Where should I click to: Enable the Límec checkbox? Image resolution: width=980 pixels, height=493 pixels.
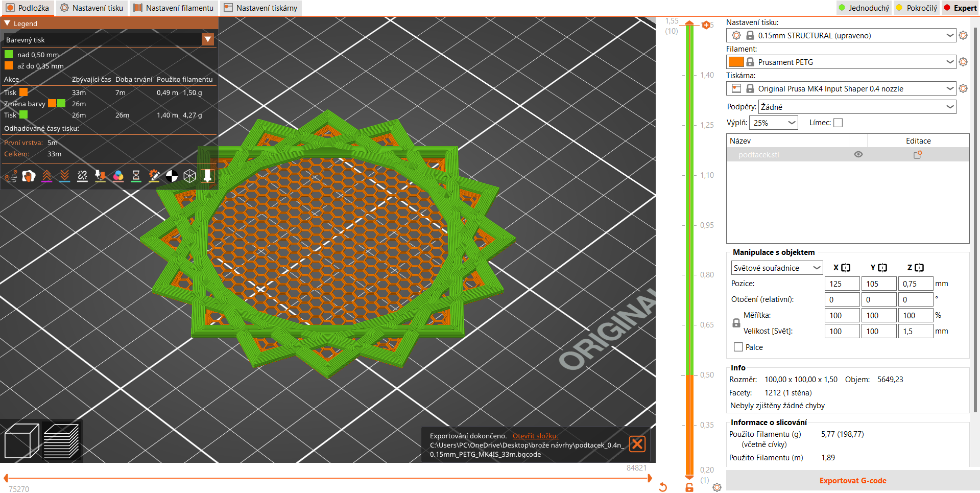[x=838, y=123]
